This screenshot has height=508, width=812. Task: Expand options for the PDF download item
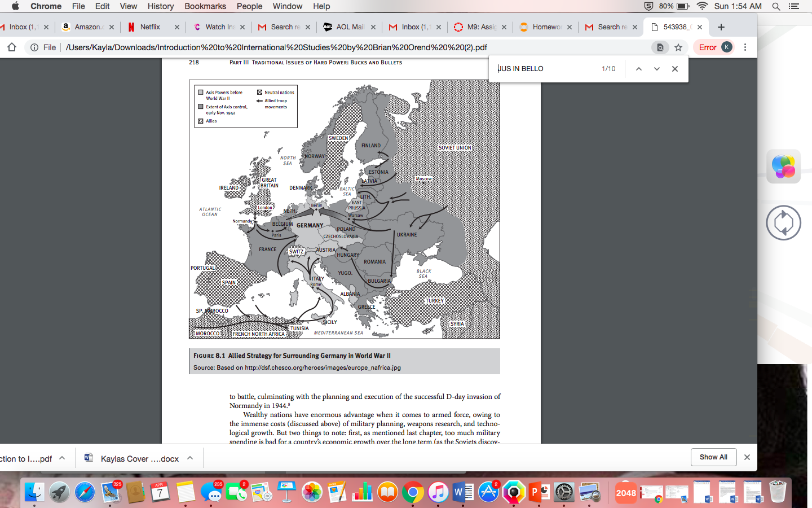coord(62,458)
